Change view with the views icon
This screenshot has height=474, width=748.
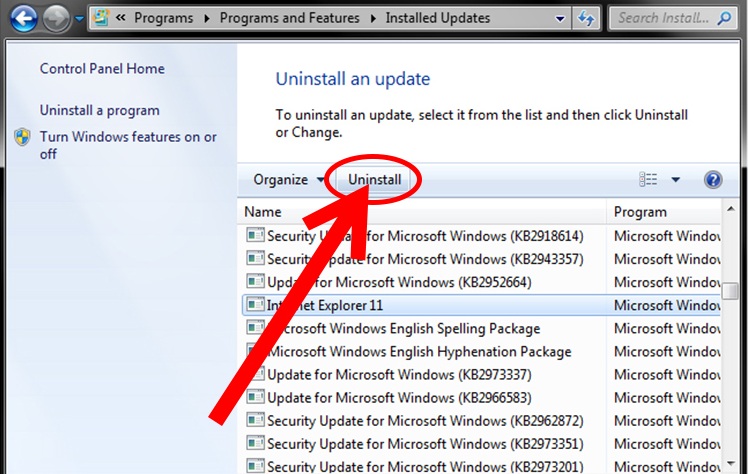pyautogui.click(x=648, y=179)
